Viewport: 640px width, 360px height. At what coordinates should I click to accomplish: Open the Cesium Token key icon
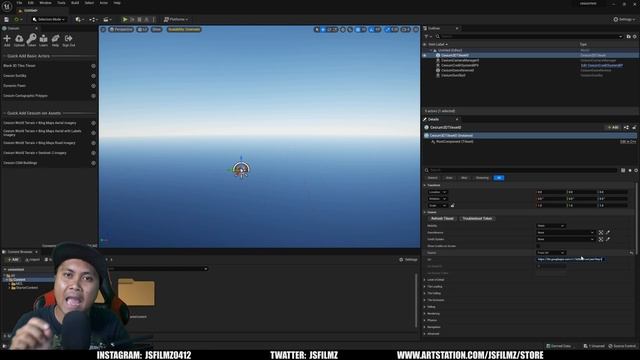click(31, 40)
